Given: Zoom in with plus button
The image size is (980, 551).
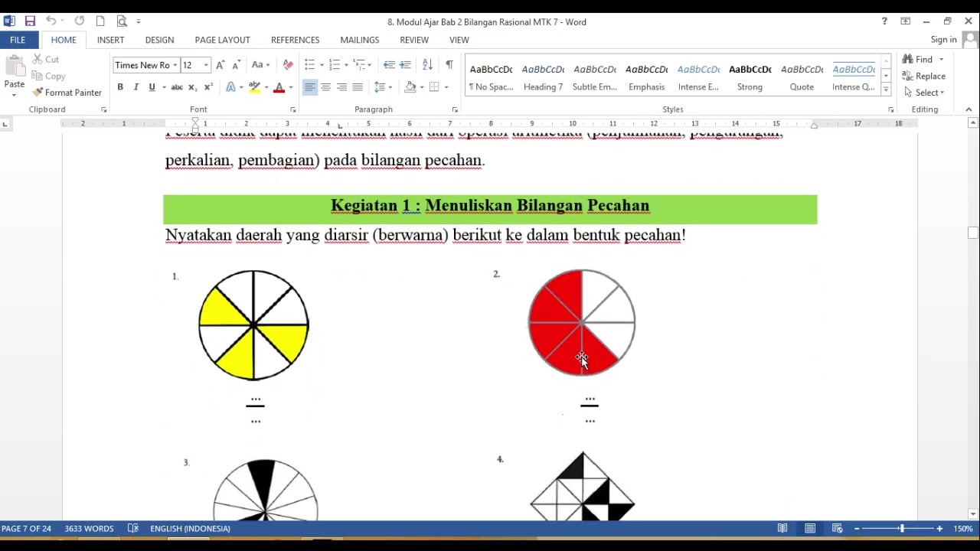Looking at the screenshot, I should (x=939, y=529).
